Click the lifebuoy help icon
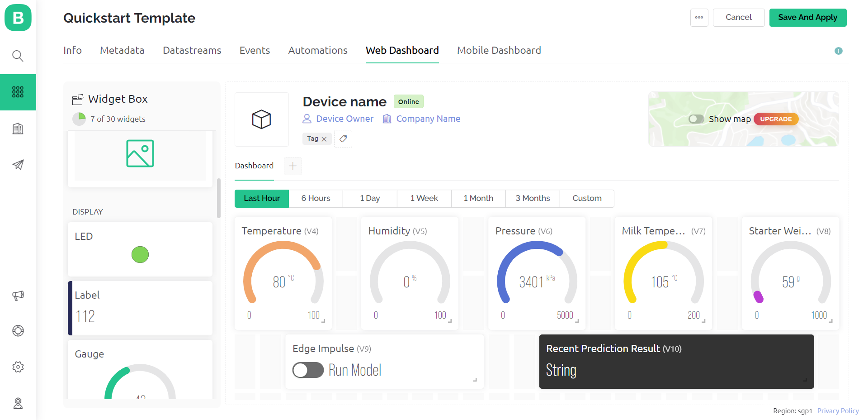The height and width of the screenshot is (420, 868). tap(18, 331)
